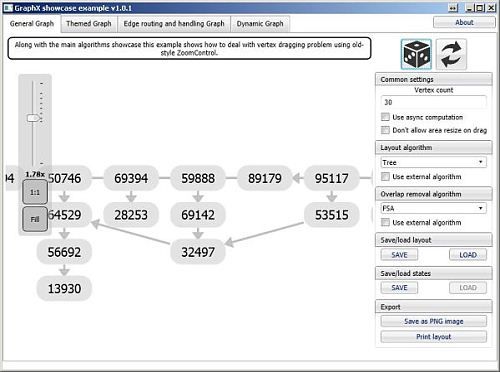This screenshot has width=500, height=372.
Task: Click the GraphX application window icon
Action: click(x=8, y=8)
